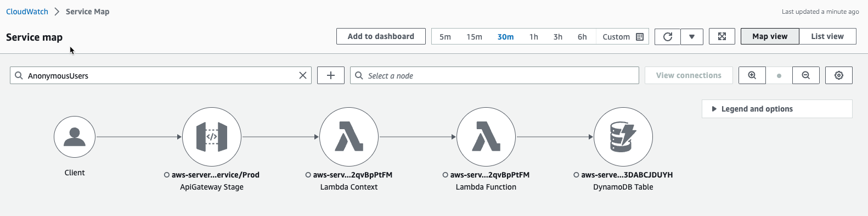Click the magnifier icon in AnonymousUsers filter
The height and width of the screenshot is (216, 868).
(x=19, y=75)
